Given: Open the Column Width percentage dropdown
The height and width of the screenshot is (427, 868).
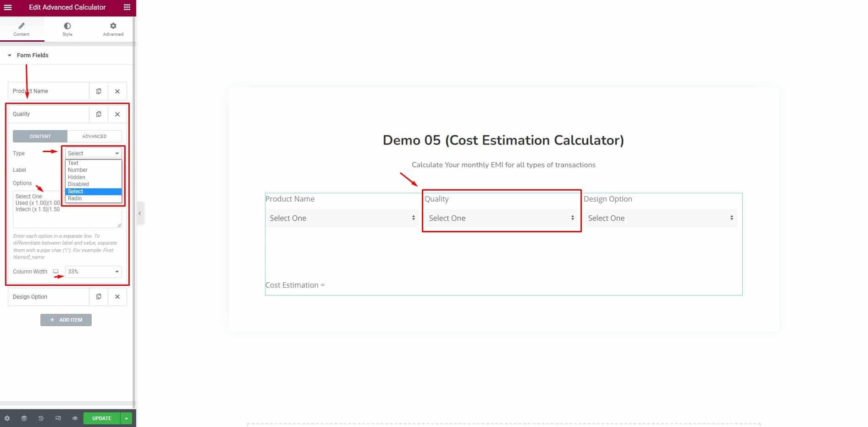Looking at the screenshot, I should click(x=93, y=271).
